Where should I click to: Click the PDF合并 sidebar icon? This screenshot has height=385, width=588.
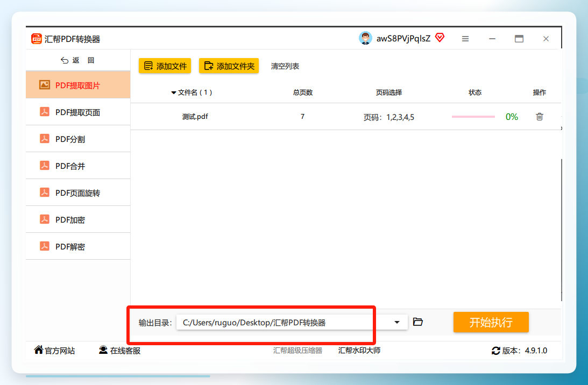coord(45,165)
